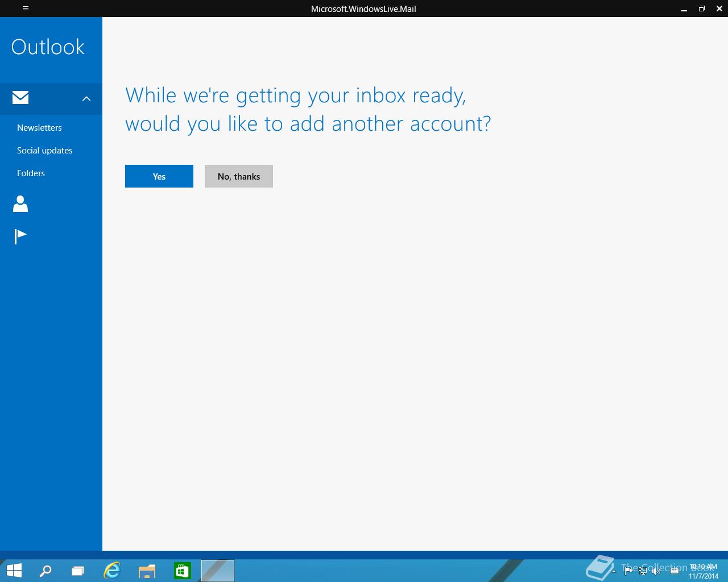Show hidden tray icons arrow
The height and width of the screenshot is (582, 728).
tap(614, 571)
